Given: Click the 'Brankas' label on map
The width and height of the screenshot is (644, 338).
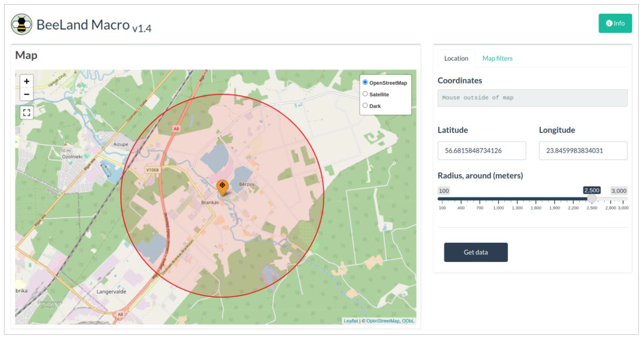Looking at the screenshot, I should point(210,202).
